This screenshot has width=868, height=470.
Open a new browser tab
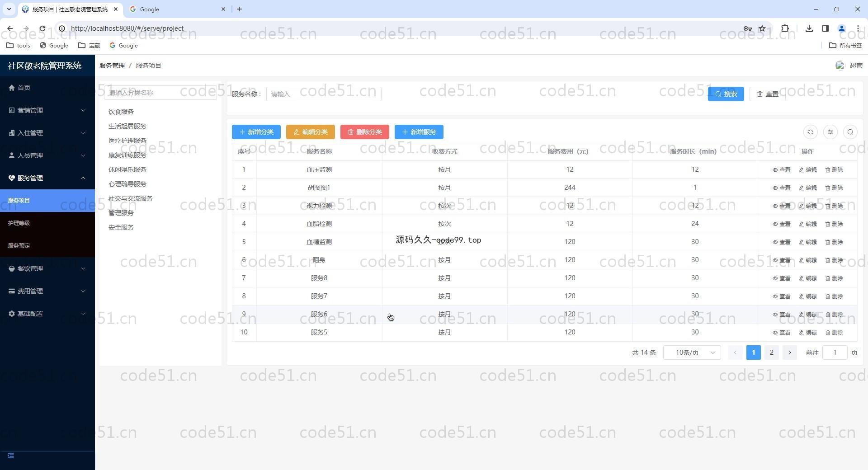(x=240, y=9)
